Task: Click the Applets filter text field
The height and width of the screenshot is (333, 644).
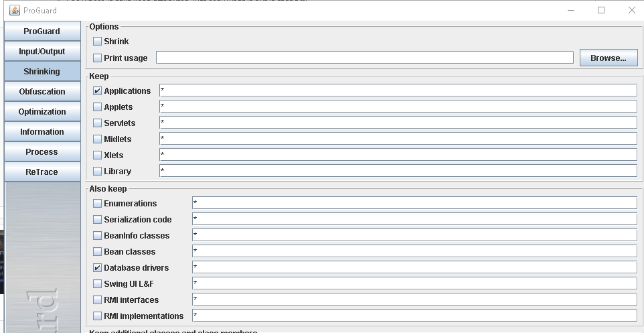Action: pos(398,107)
